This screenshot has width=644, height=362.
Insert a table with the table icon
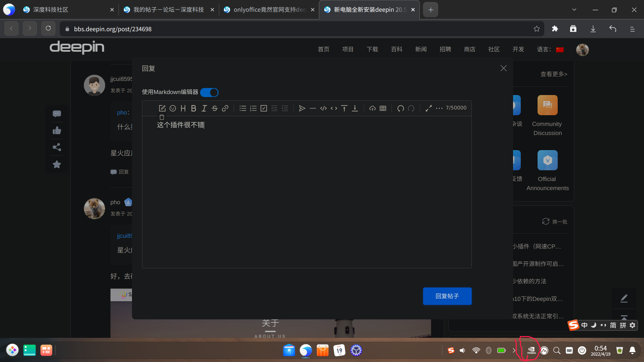[x=383, y=108]
